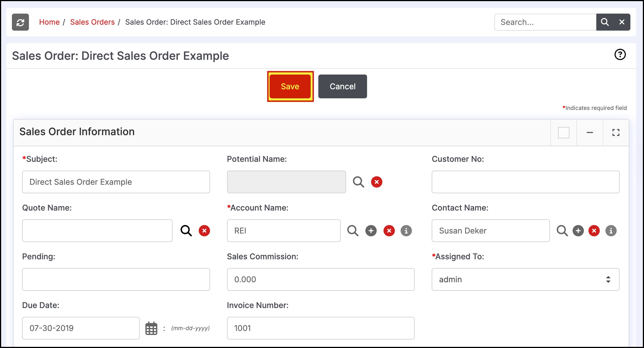The width and height of the screenshot is (644, 348).
Task: Click the Cancel button
Action: coord(342,86)
